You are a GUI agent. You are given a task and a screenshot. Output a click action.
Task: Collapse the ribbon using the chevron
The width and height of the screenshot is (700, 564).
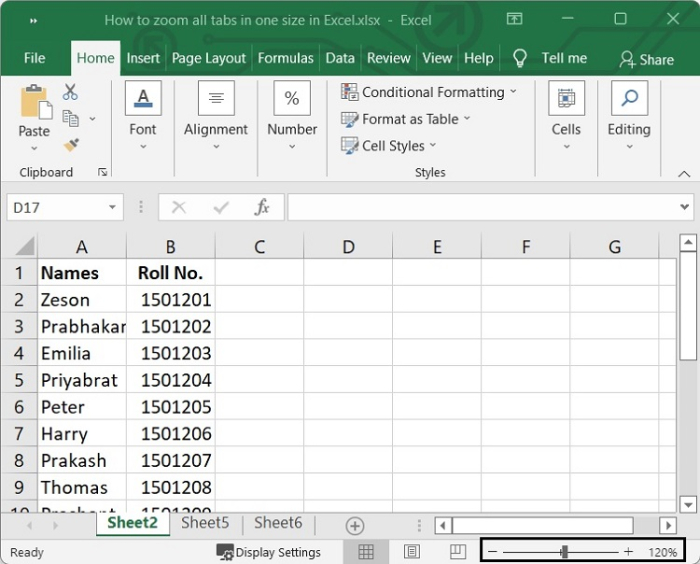(684, 174)
